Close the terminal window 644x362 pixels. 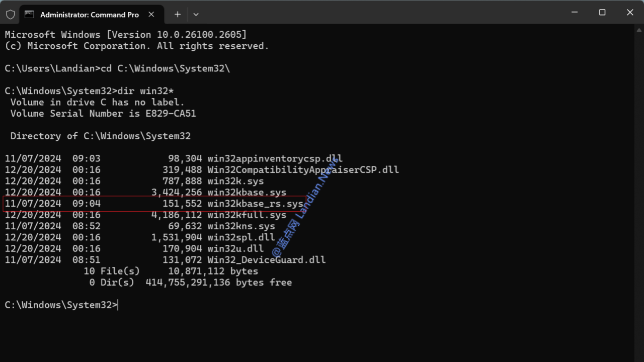coord(630,13)
